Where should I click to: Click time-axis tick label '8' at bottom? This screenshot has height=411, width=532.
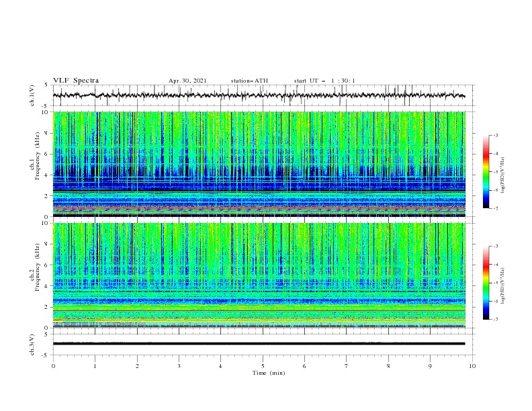(x=388, y=366)
